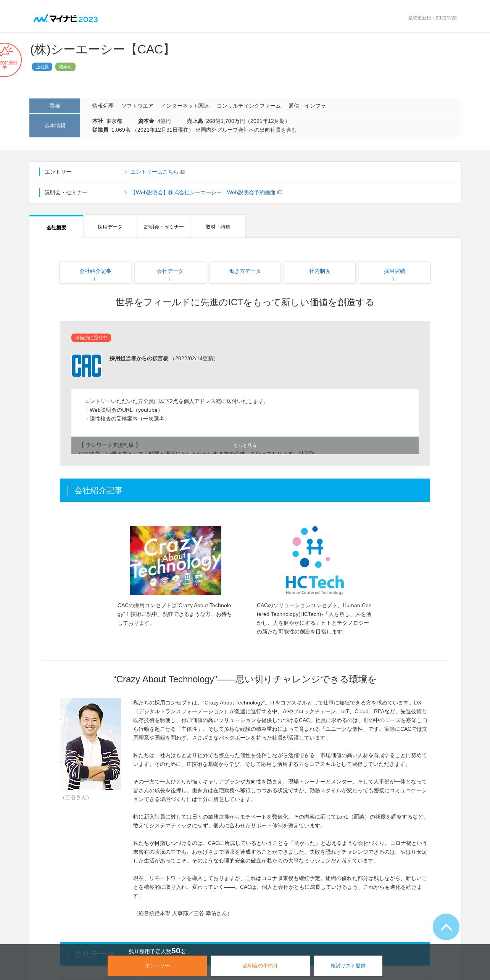This screenshot has height=980, width=490.
Task: Click the Crazy About Technology image
Action: (176, 560)
